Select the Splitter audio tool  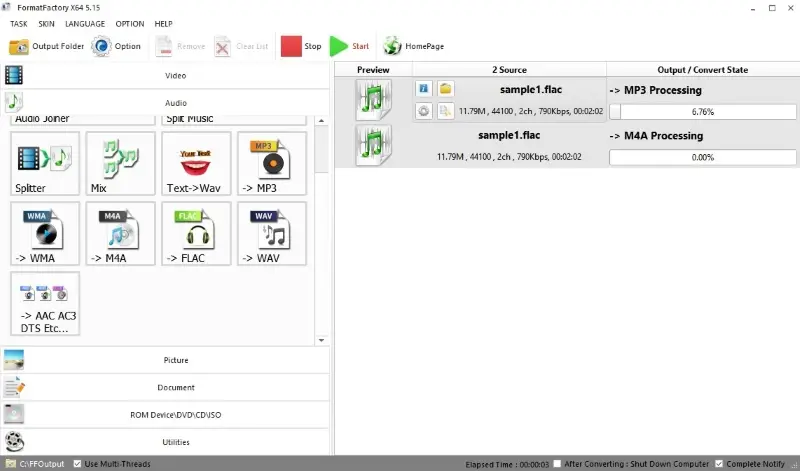[x=45, y=163]
